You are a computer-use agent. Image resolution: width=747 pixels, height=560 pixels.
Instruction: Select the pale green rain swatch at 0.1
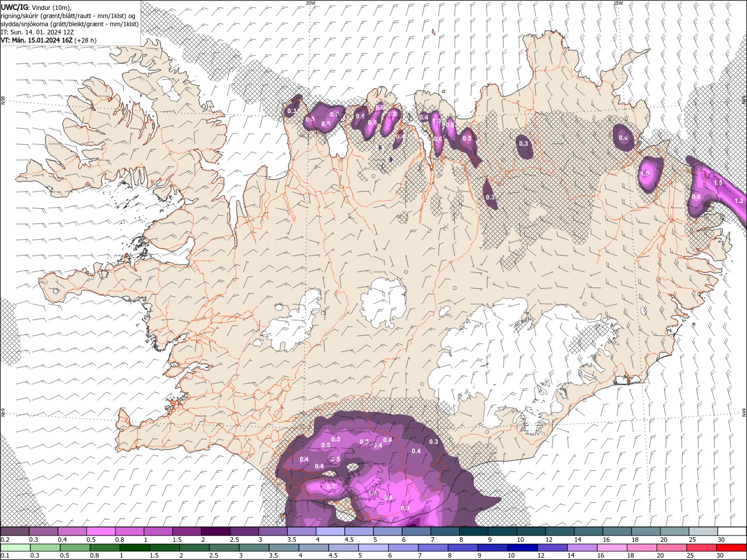pyautogui.click(x=15, y=548)
